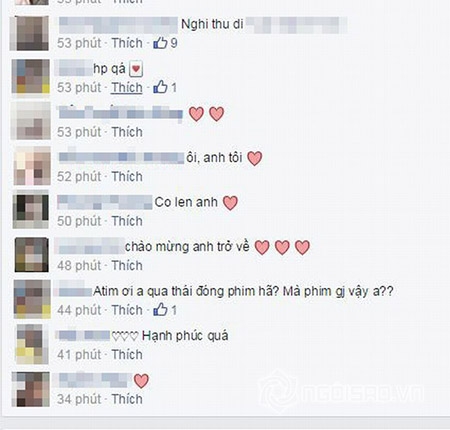450x430 pixels.
Task: Click Thích under 'ôi, anh tôi' comment
Action: tap(127, 176)
